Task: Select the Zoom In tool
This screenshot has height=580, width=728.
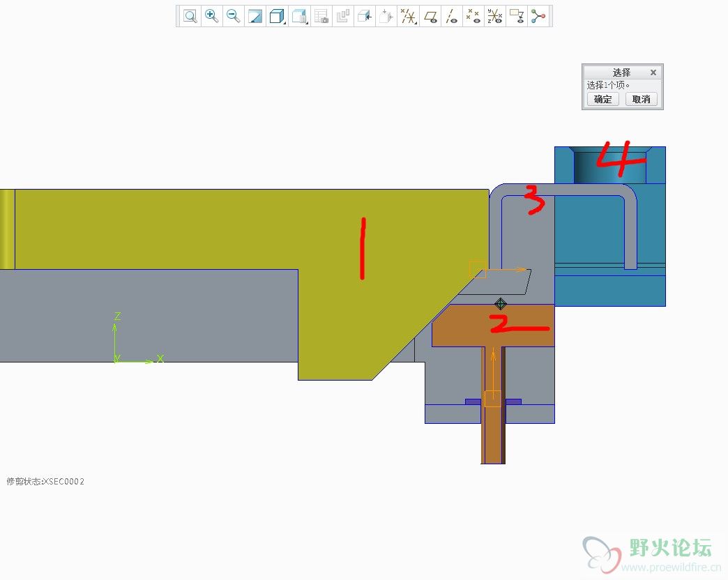Action: coord(212,16)
